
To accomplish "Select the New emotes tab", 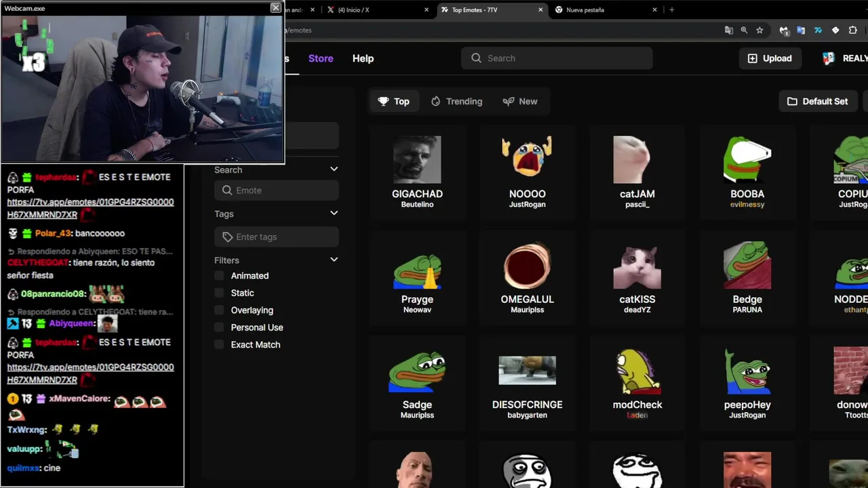I will coord(520,101).
